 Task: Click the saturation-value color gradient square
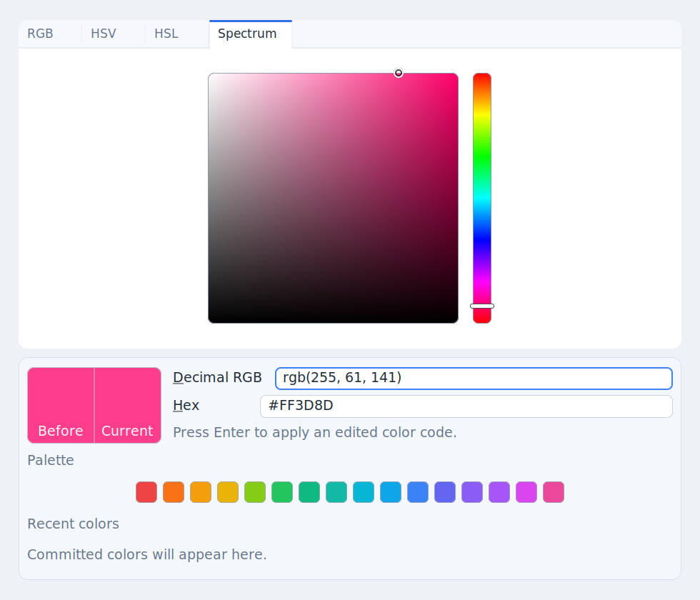click(333, 199)
